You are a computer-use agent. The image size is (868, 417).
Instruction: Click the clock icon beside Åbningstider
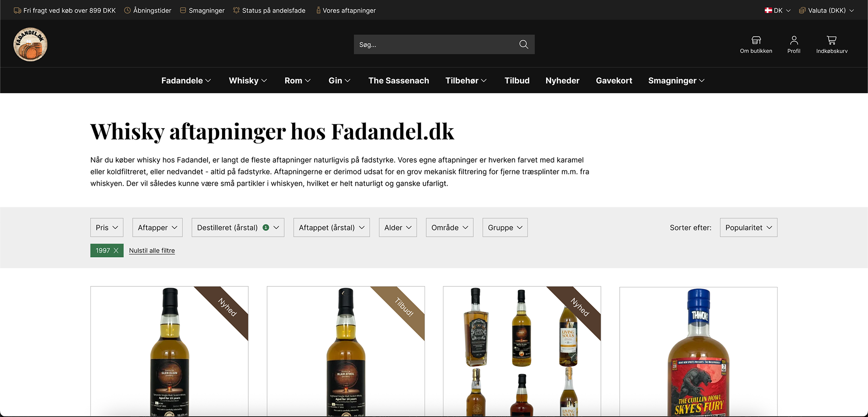(127, 10)
